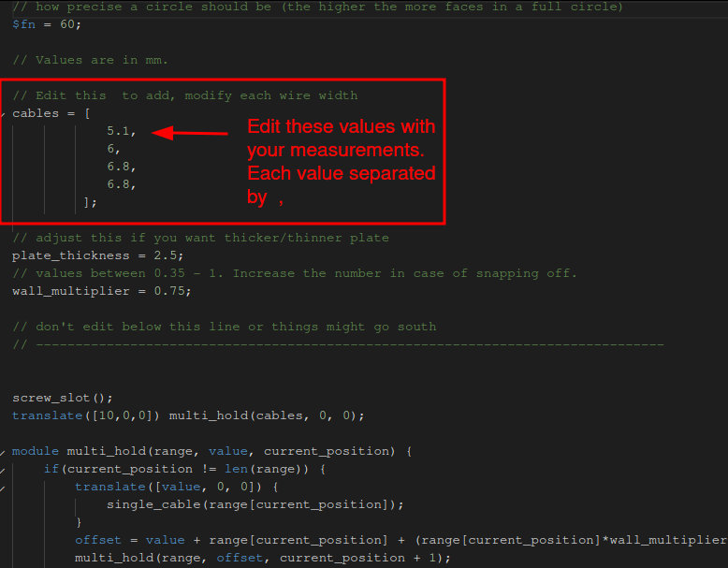
Task: Click the closing bracket of cables array
Action: click(89, 202)
